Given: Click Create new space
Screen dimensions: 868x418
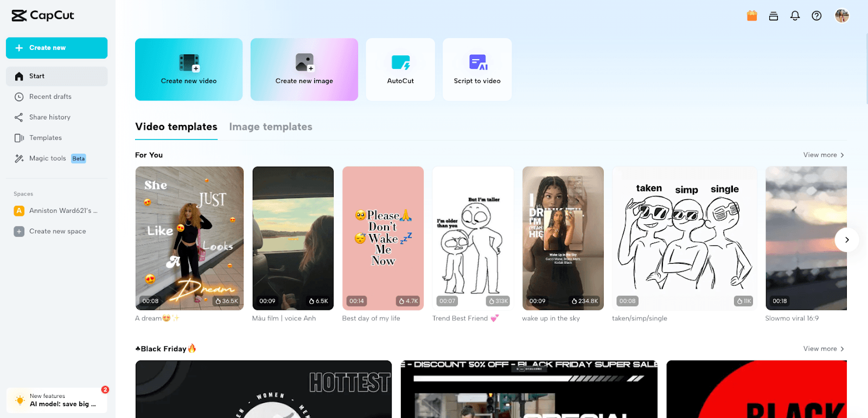Looking at the screenshot, I should tap(57, 231).
